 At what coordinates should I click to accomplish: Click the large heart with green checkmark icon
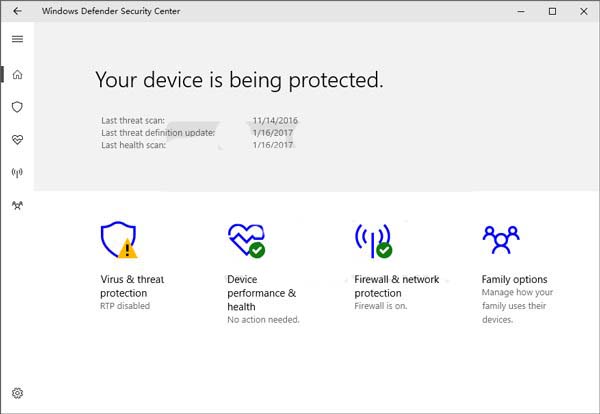(246, 240)
